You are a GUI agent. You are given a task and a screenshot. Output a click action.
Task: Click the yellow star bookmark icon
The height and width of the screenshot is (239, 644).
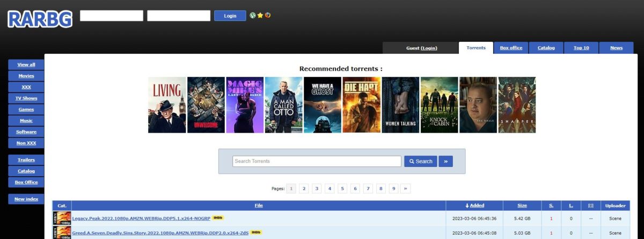[x=260, y=16]
